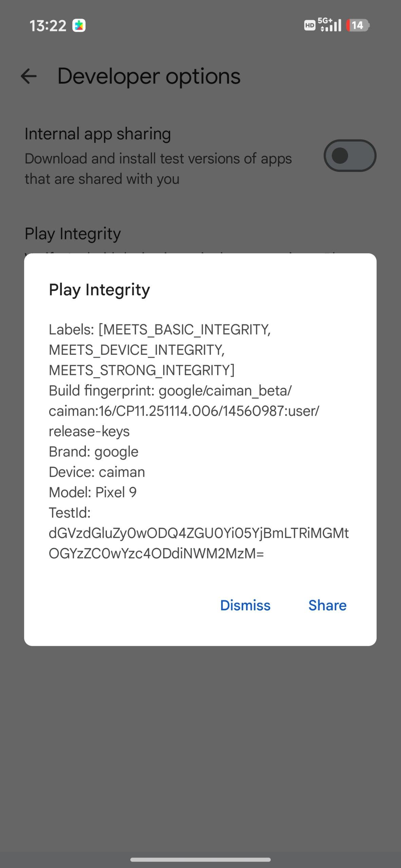Screen dimensions: 401x868
Task: Tap the Developer options page title
Action: tap(149, 76)
